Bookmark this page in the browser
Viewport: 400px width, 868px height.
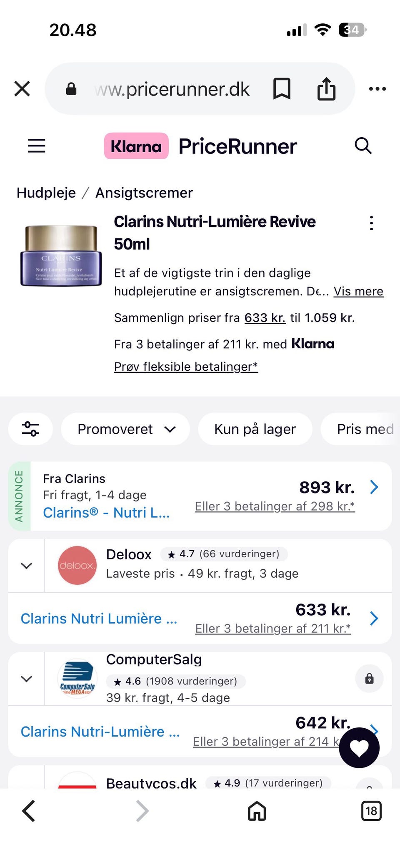pos(282,89)
